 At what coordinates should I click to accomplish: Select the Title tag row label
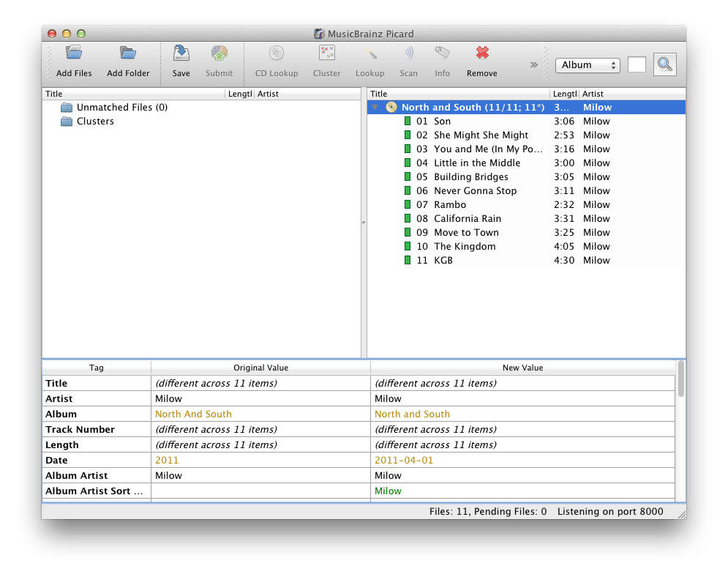pyautogui.click(x=56, y=384)
